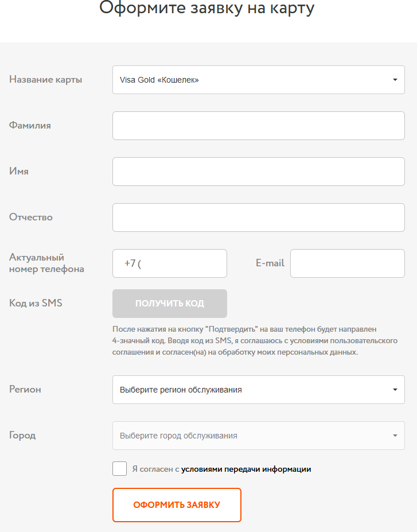417x532 pixels.
Task: Submit with the «Оформить заявку» button
Action: 177,505
